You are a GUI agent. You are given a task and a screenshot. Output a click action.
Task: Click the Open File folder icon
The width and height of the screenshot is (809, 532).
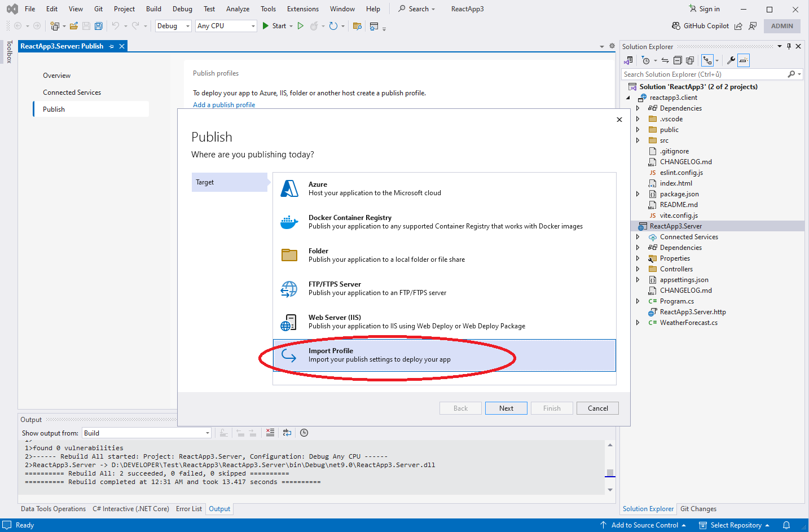click(74, 26)
